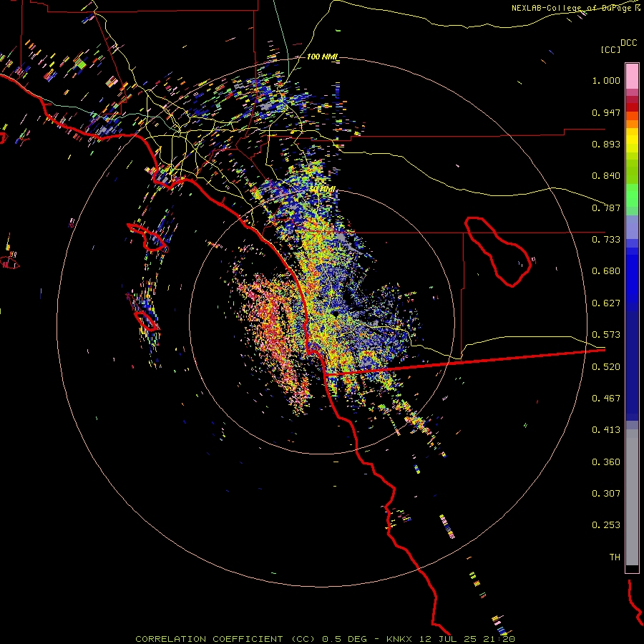Click the 0.413 color scale value

(606, 430)
